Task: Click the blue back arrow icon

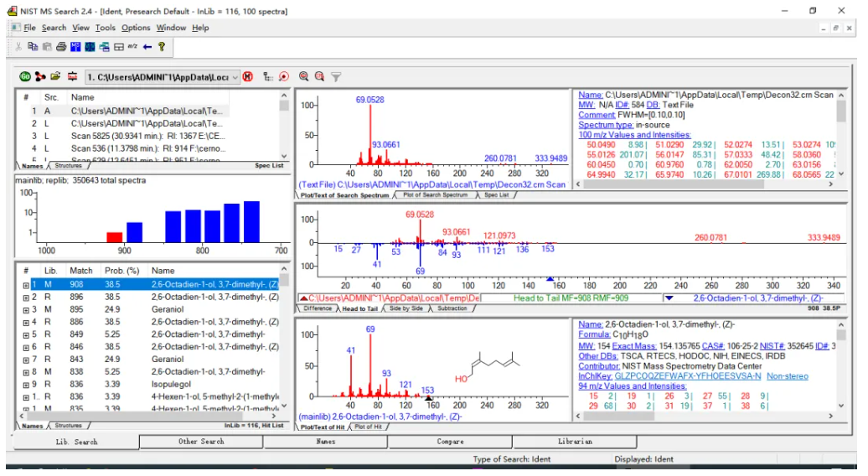Action: click(147, 47)
